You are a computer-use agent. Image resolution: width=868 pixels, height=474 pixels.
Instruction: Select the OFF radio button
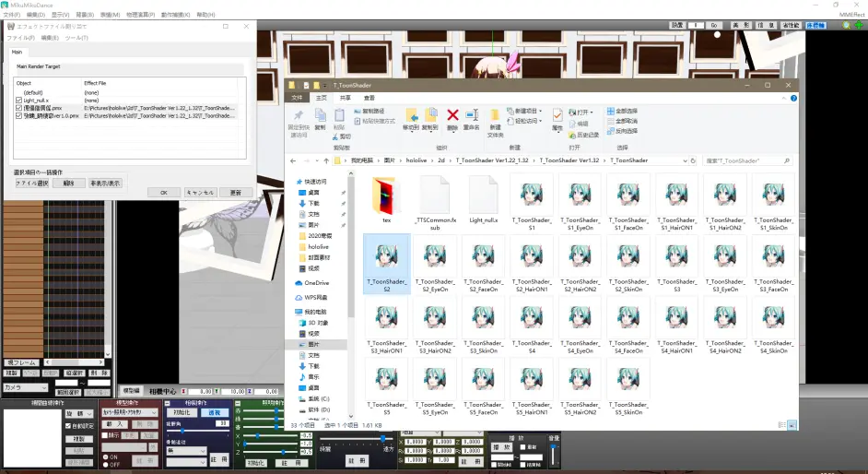point(106,465)
